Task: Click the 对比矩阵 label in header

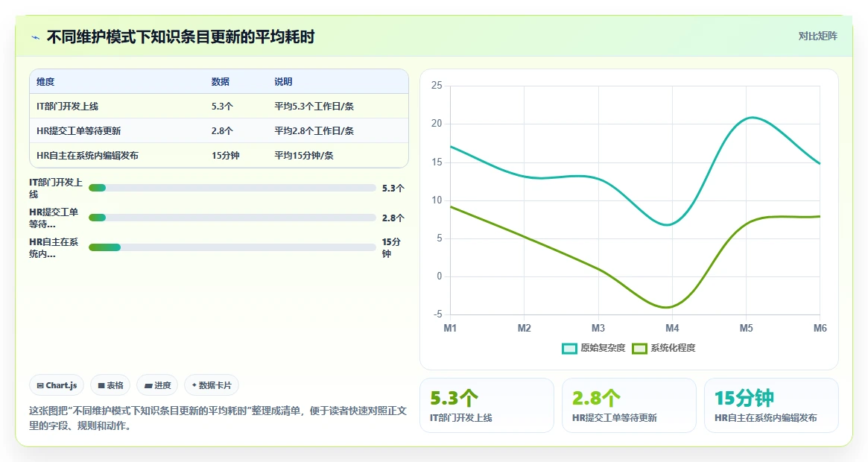Action: pyautogui.click(x=817, y=36)
